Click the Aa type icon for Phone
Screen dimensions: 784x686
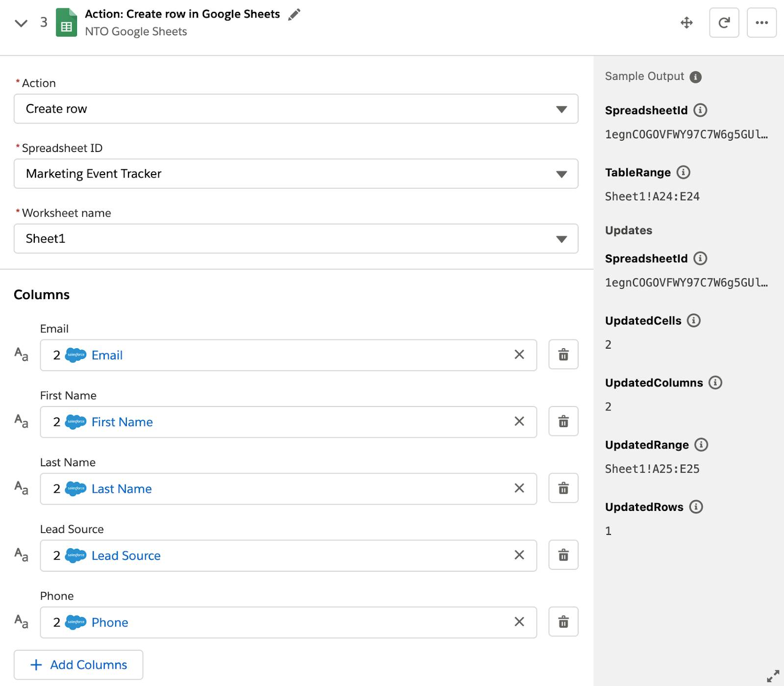(x=21, y=621)
